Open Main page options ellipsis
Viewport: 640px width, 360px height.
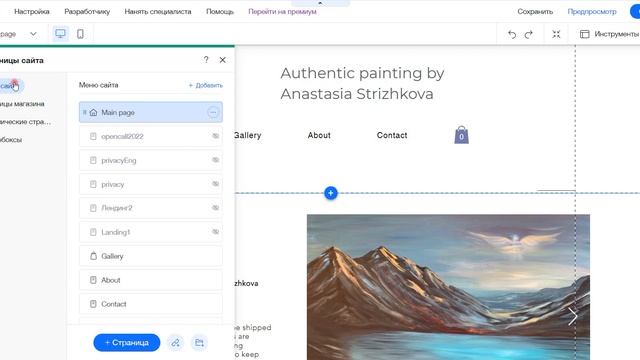(213, 112)
